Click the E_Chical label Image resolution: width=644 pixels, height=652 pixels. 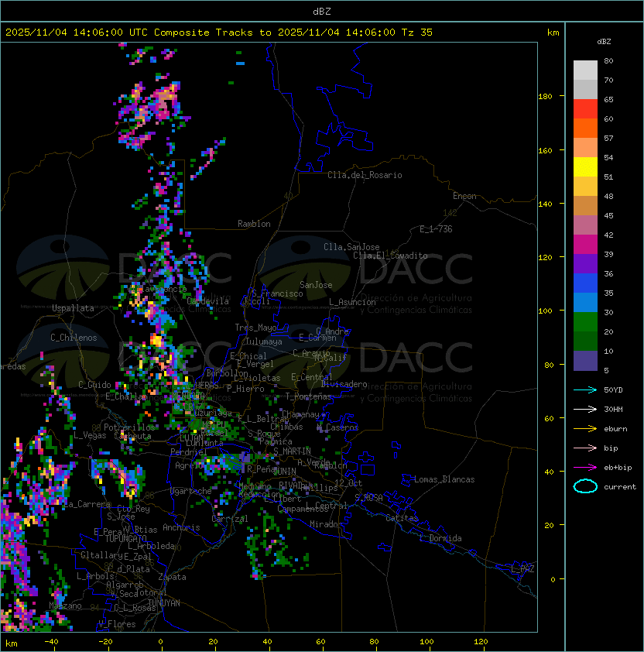(248, 356)
